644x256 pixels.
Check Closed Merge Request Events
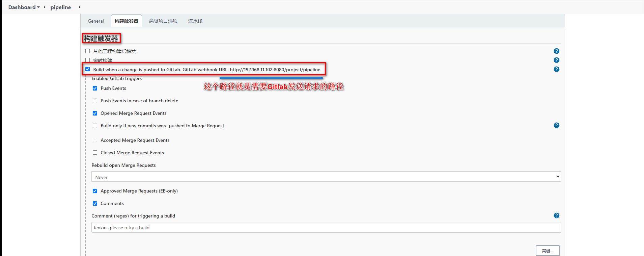coord(95,153)
